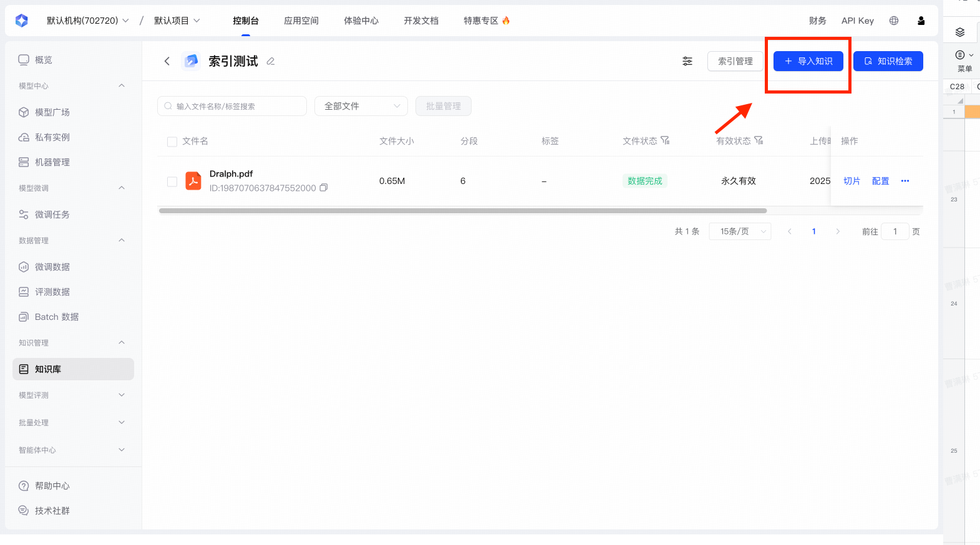The width and height of the screenshot is (980, 545).
Task: Open the 15条/页 page size dropdown
Action: 740,231
